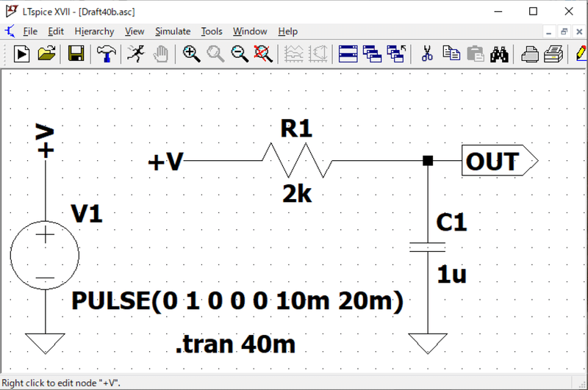588x390 pixels.
Task: Save the schematic with the floppy disk icon
Action: click(x=76, y=54)
